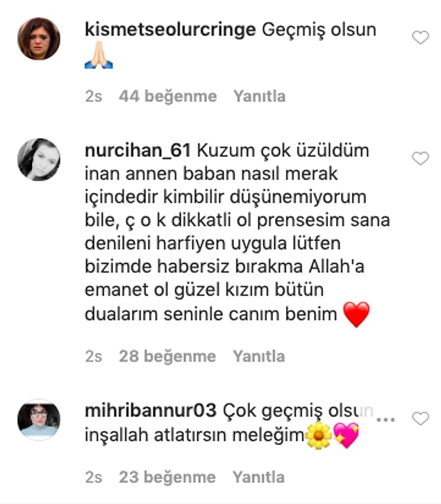Reply to kismetseolurcringe via Yanıtla

pyautogui.click(x=259, y=96)
